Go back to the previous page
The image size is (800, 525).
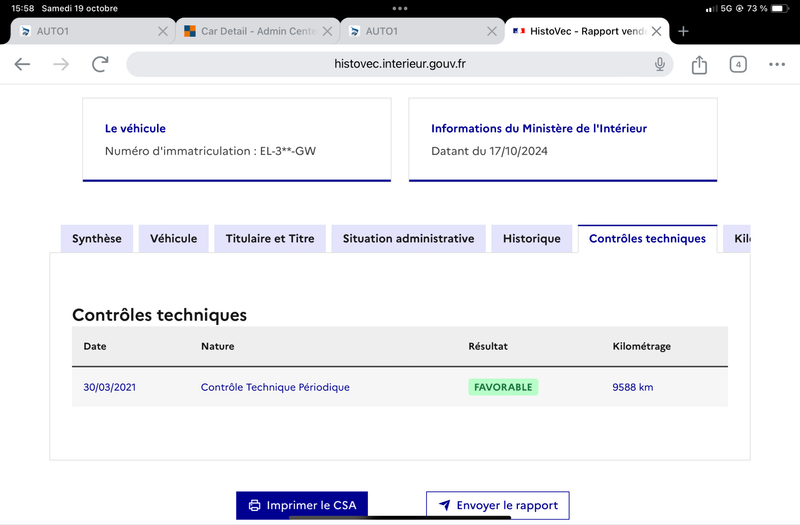click(x=22, y=64)
